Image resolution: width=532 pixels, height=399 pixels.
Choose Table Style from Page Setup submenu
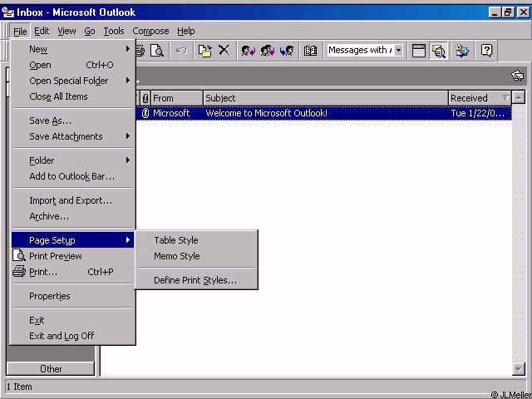coord(196,240)
